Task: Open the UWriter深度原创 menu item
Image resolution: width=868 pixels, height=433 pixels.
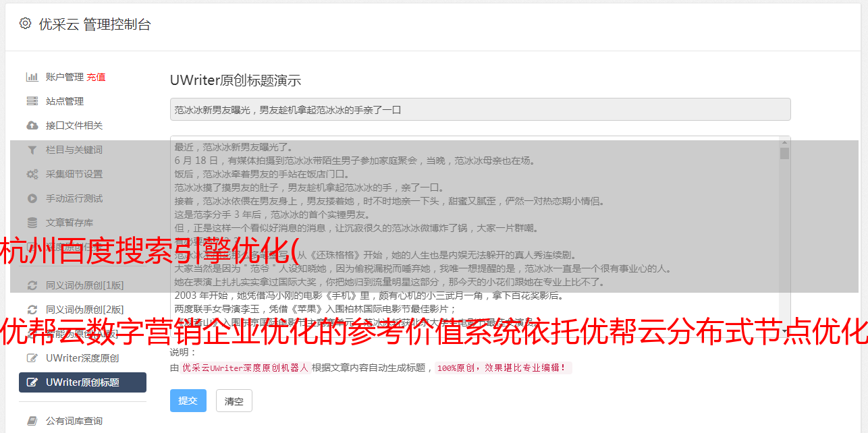Action: tap(82, 358)
